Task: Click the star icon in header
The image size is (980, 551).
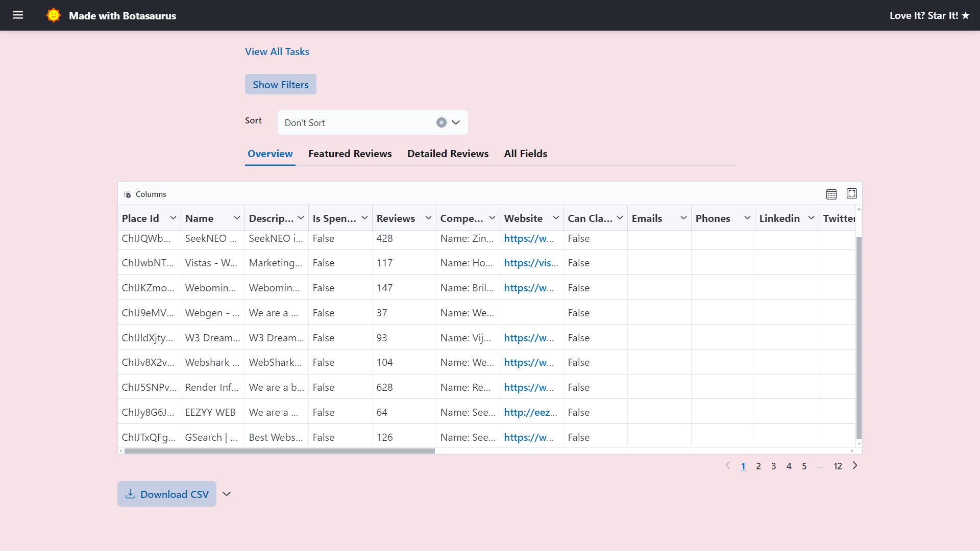Action: [966, 15]
